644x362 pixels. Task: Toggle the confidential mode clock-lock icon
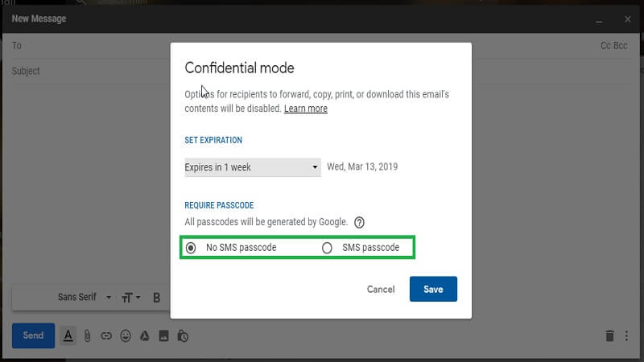(x=184, y=335)
